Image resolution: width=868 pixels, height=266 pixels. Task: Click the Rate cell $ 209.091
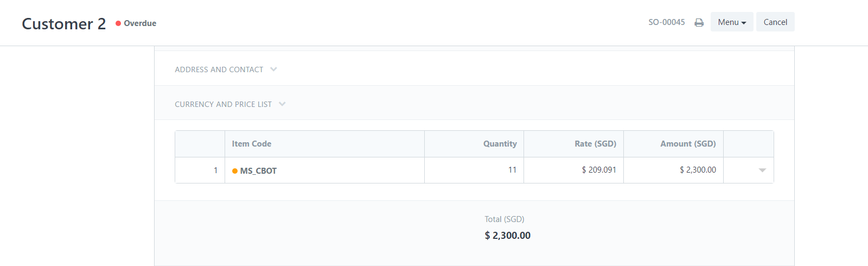click(x=573, y=170)
